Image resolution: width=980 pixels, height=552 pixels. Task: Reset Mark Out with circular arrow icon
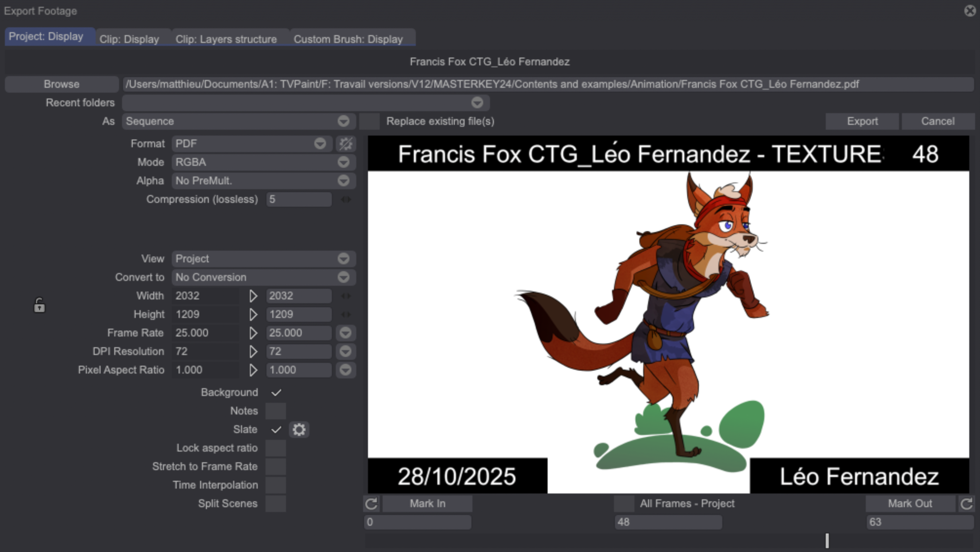coord(966,504)
